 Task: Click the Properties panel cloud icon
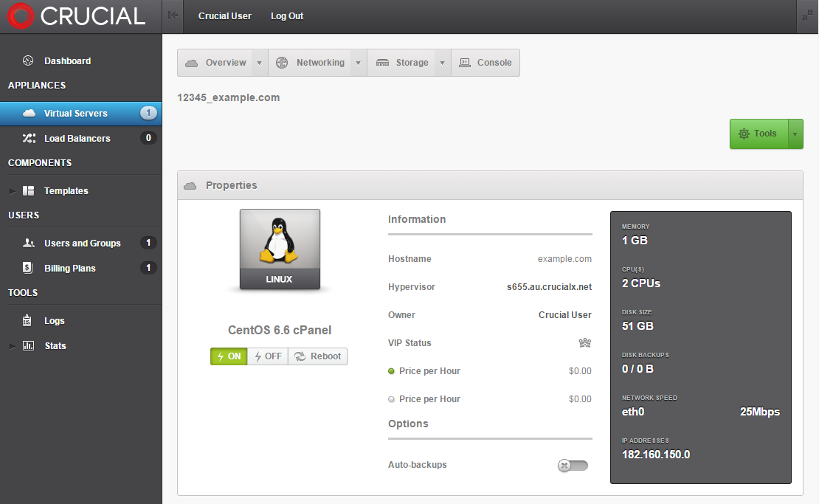pyautogui.click(x=190, y=186)
